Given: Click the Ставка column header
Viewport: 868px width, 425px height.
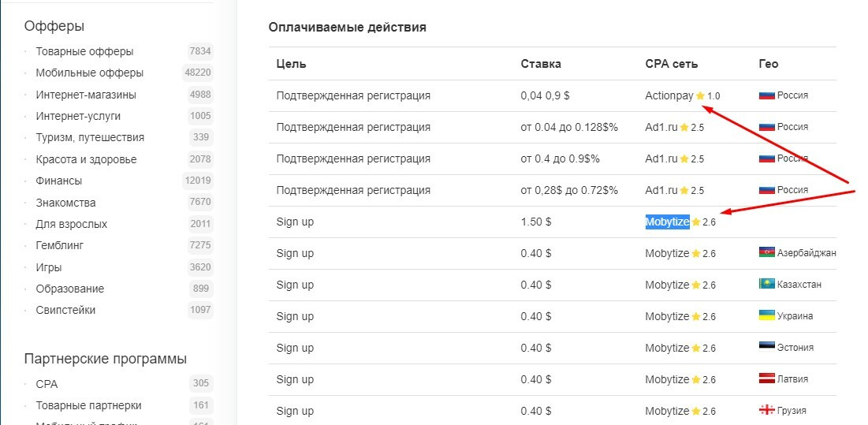Looking at the screenshot, I should tap(541, 64).
